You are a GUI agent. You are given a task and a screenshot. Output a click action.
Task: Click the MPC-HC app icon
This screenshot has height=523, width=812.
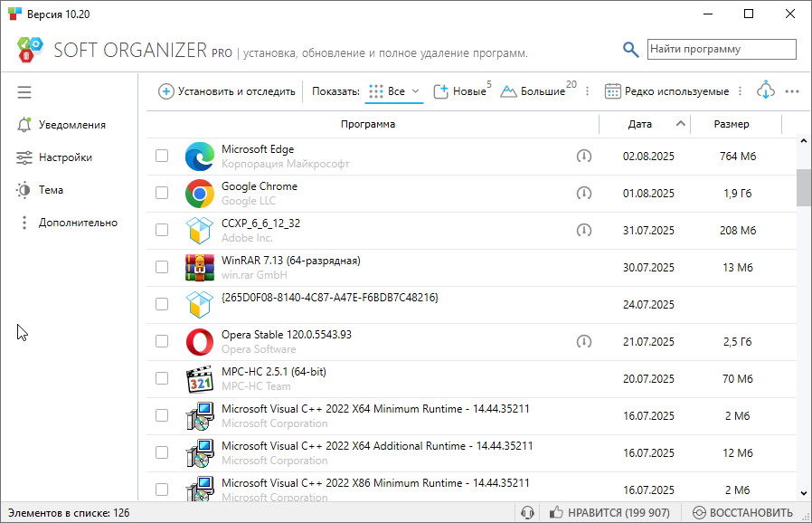coord(199,379)
